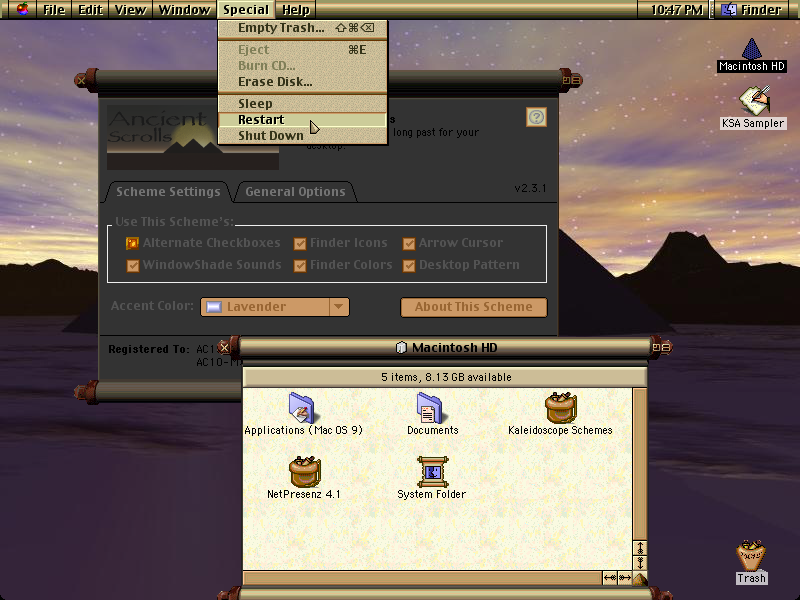Close the Ancient Scrolls scheme window
Viewport: 800px width, 600px height.
81,80
